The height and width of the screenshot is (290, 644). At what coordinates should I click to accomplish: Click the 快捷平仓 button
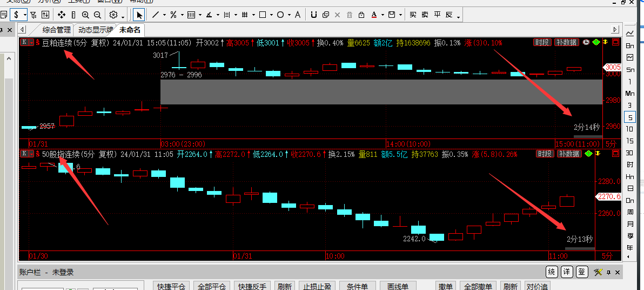pyautogui.click(x=171, y=286)
